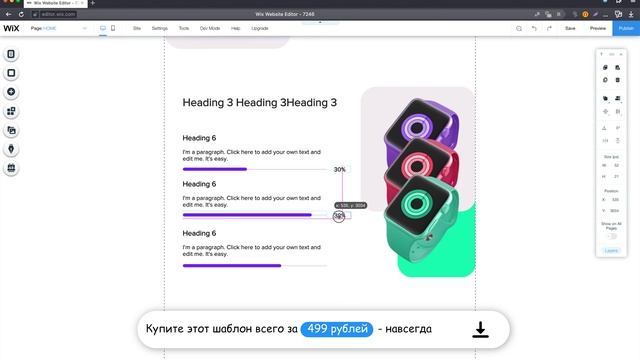This screenshot has height=360, width=640.
Task: Click the Redo arrow
Action: pos(549,28)
